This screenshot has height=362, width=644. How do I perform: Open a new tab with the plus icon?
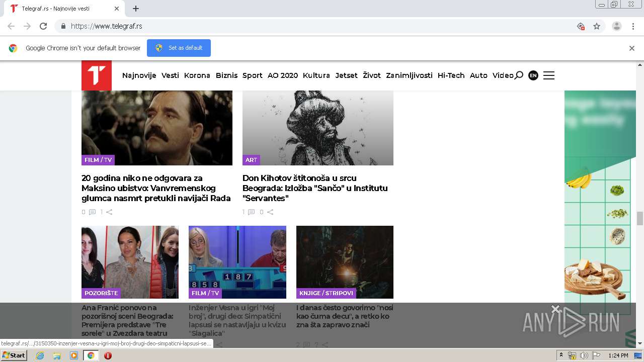136,9
